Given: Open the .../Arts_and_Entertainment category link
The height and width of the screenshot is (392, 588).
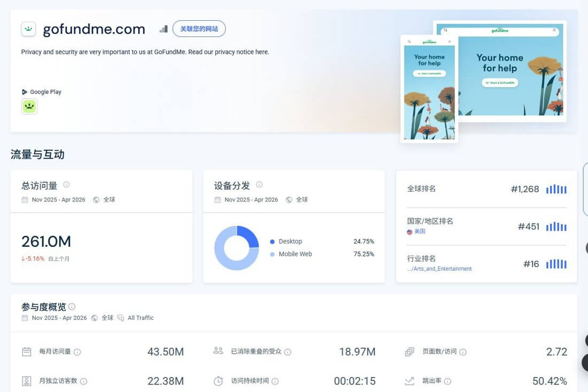Looking at the screenshot, I should [x=439, y=269].
